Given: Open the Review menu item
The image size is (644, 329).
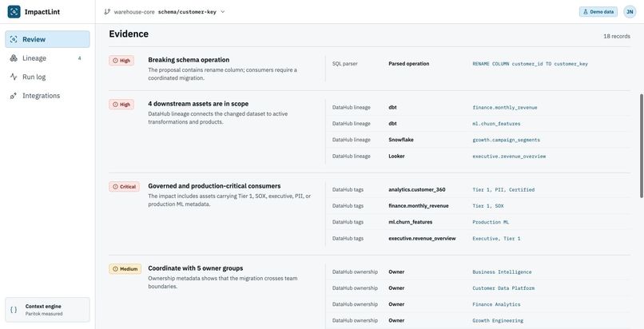Looking at the screenshot, I should click(48, 39).
